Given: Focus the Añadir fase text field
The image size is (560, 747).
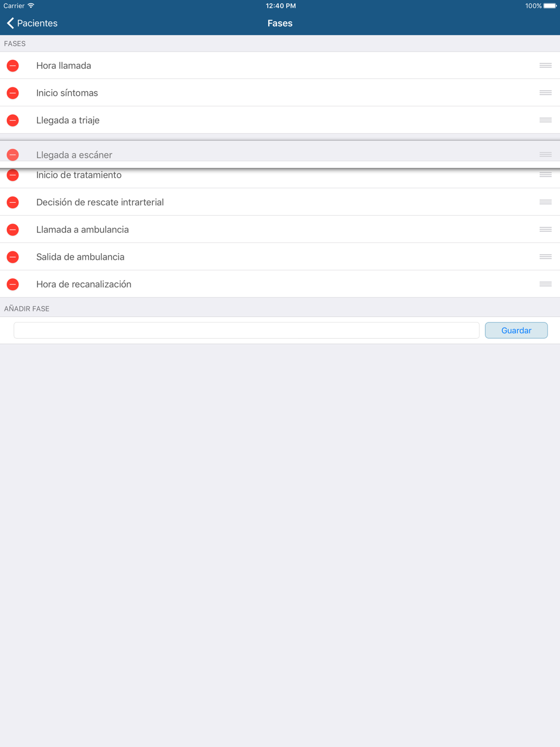Looking at the screenshot, I should (246, 330).
